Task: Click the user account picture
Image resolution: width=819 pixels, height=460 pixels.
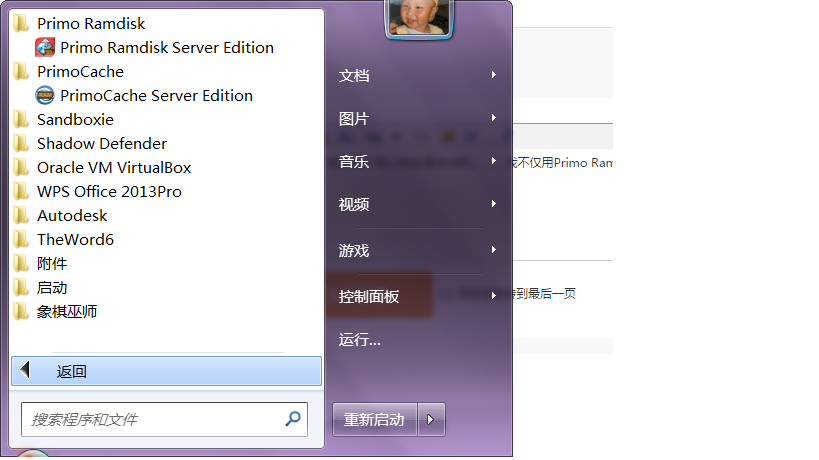Action: (x=419, y=18)
